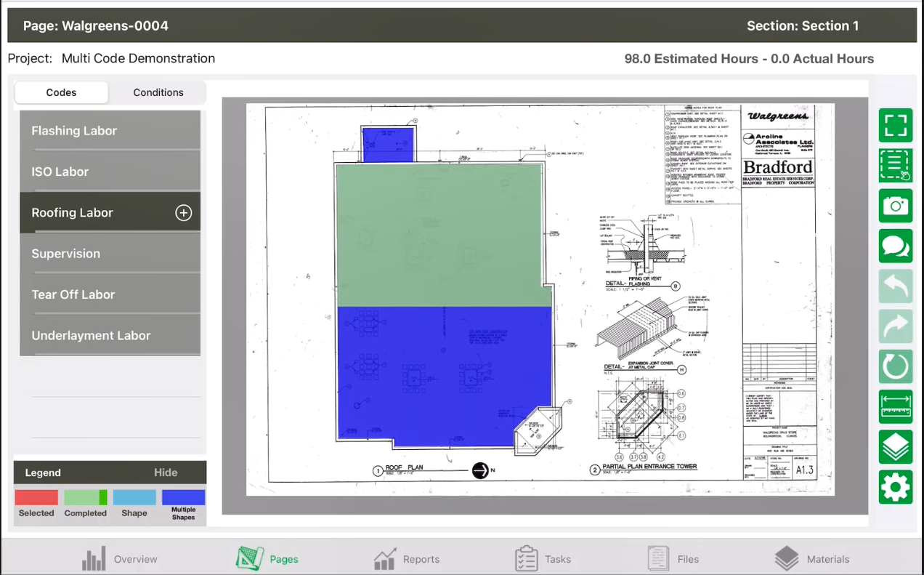Switch to the Codes tab
924x575 pixels.
tap(61, 92)
